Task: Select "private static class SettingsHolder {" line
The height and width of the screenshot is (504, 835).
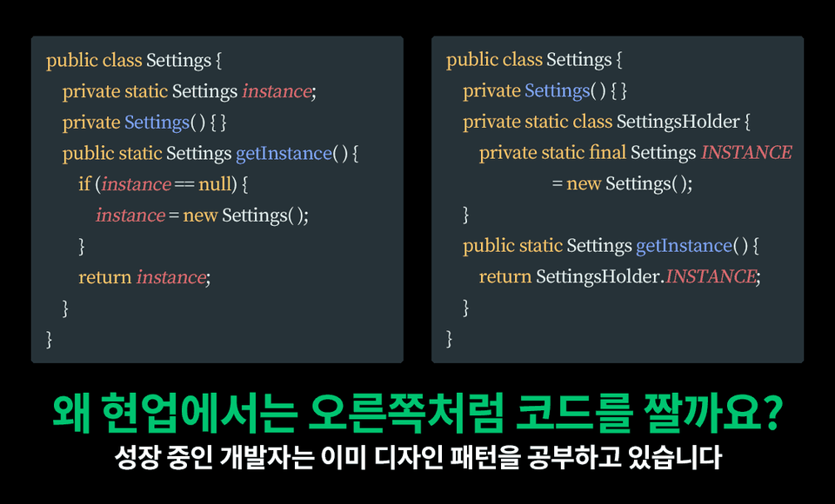Action: pos(606,122)
